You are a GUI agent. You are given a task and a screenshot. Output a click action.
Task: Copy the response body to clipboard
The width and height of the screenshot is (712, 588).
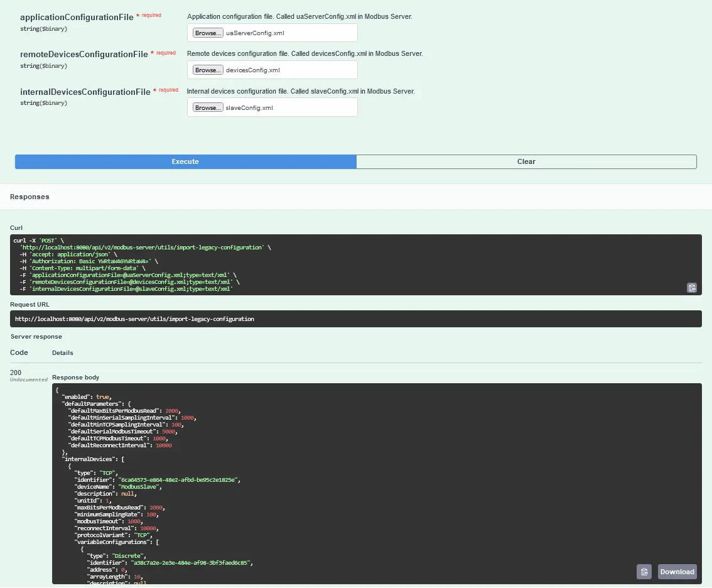pos(644,572)
